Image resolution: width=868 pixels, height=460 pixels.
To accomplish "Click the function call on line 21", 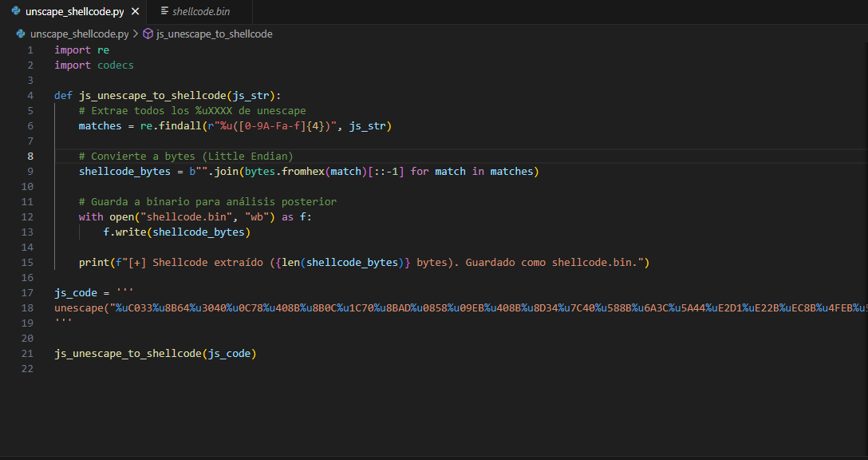I will click(x=156, y=353).
